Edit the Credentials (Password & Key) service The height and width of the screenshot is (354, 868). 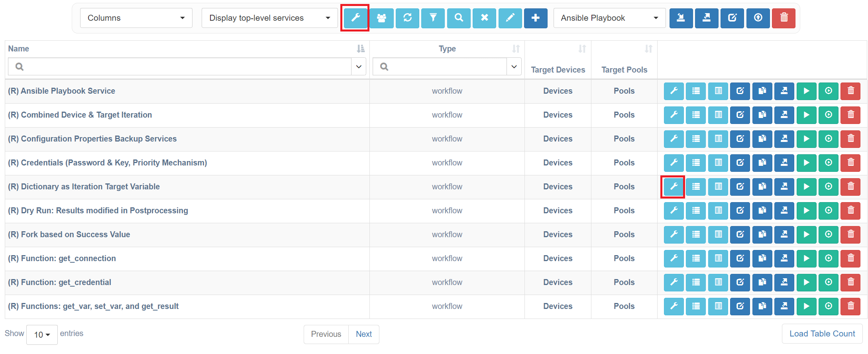[740, 163]
